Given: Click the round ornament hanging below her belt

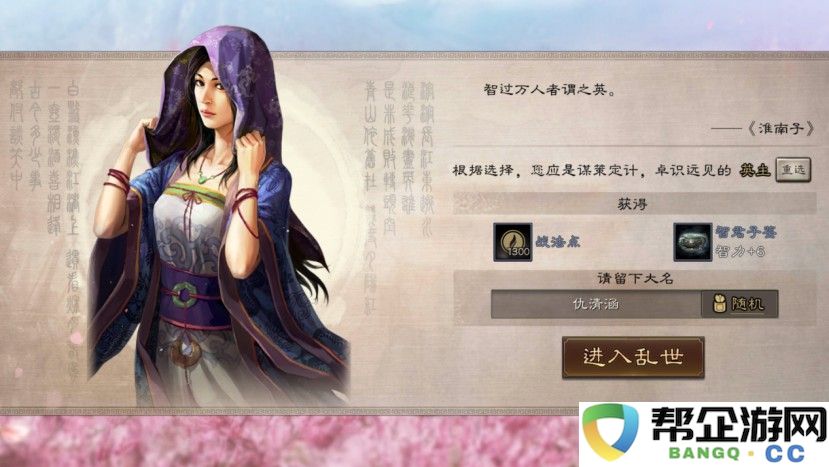Looking at the screenshot, I should (x=185, y=350).
